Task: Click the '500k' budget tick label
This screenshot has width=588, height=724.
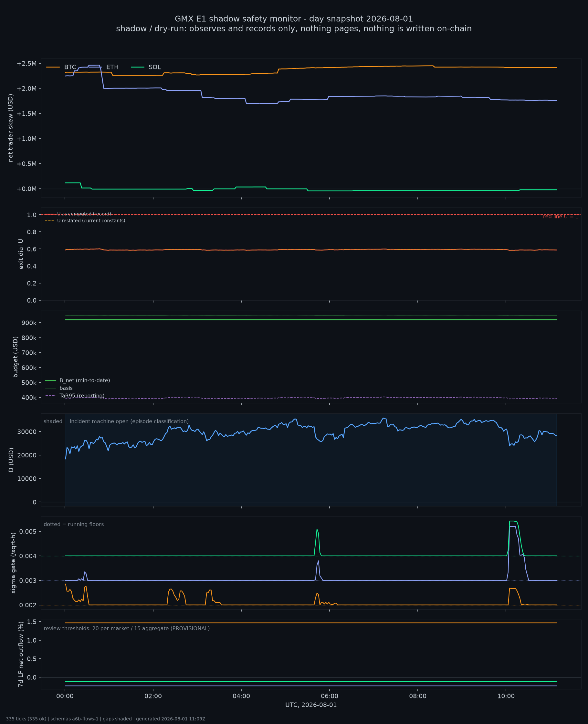Action: point(29,383)
